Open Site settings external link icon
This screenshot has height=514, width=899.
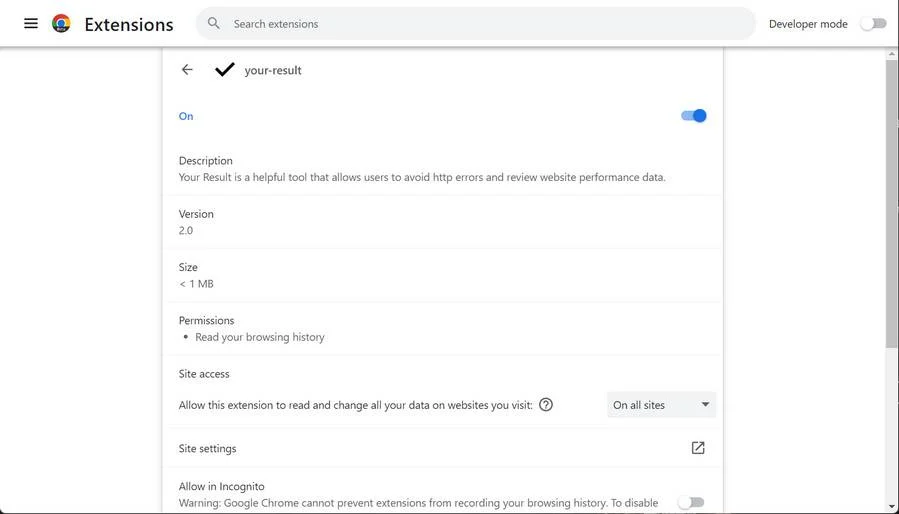pos(698,448)
